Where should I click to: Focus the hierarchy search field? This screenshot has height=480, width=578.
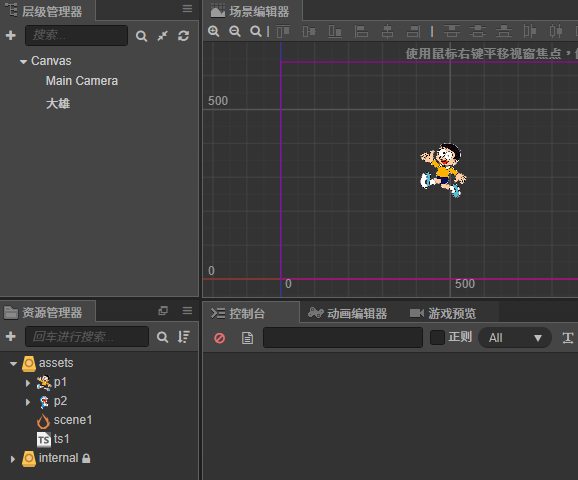[76, 35]
